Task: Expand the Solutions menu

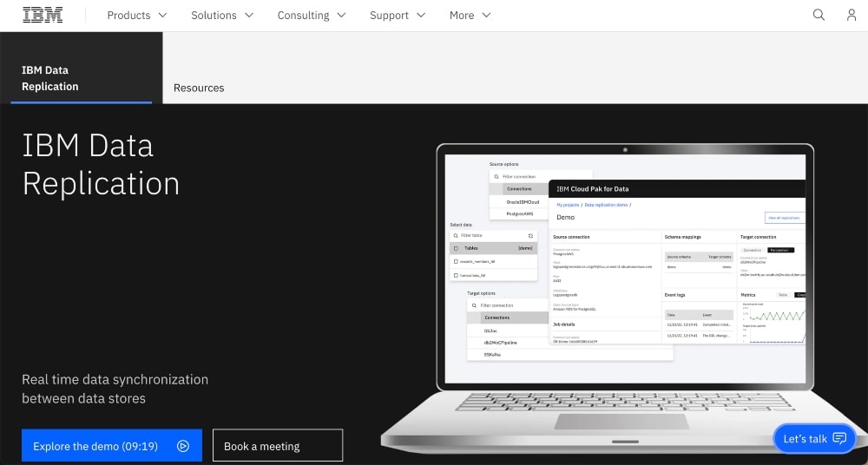Action: 222,16
